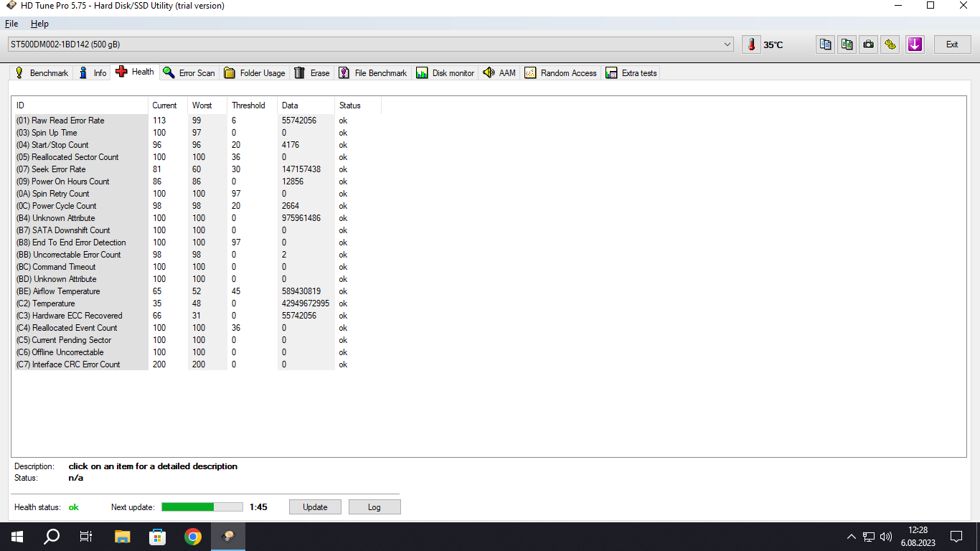Open the File Benchmark tab
The image size is (980, 551).
click(x=373, y=73)
